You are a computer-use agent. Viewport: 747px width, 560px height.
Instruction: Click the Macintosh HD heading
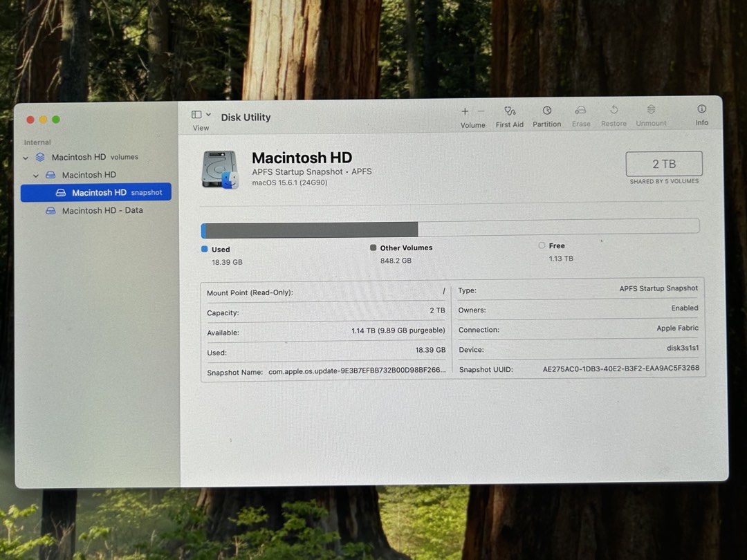pos(302,158)
